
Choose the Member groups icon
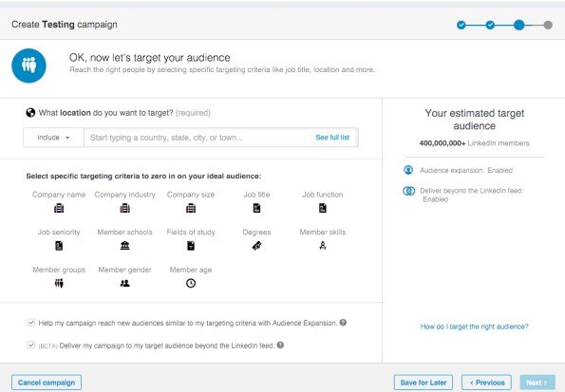(59, 283)
